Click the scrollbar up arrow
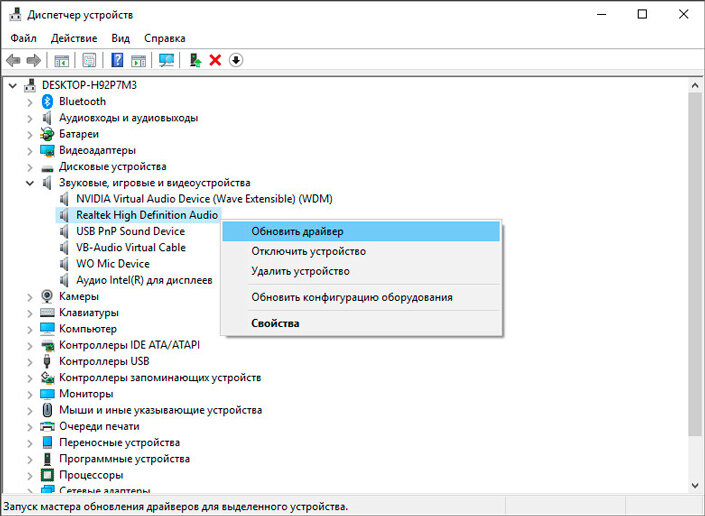This screenshot has height=516, width=705. click(695, 85)
